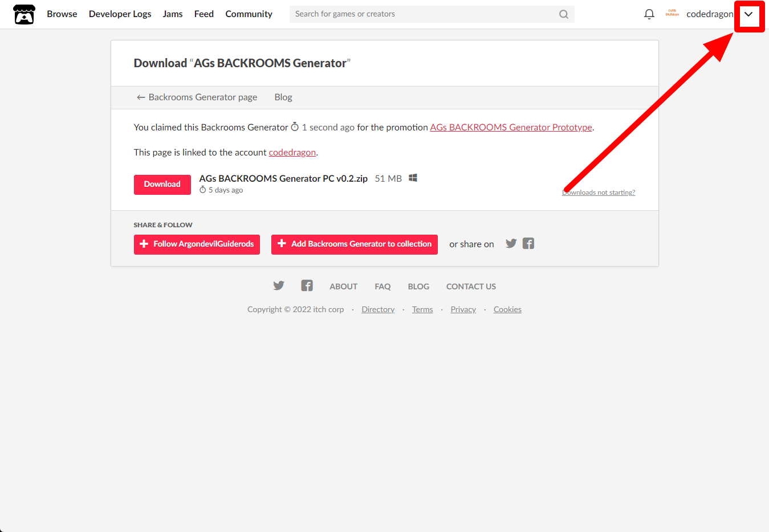Click the '1 second ago' claim time

point(328,128)
